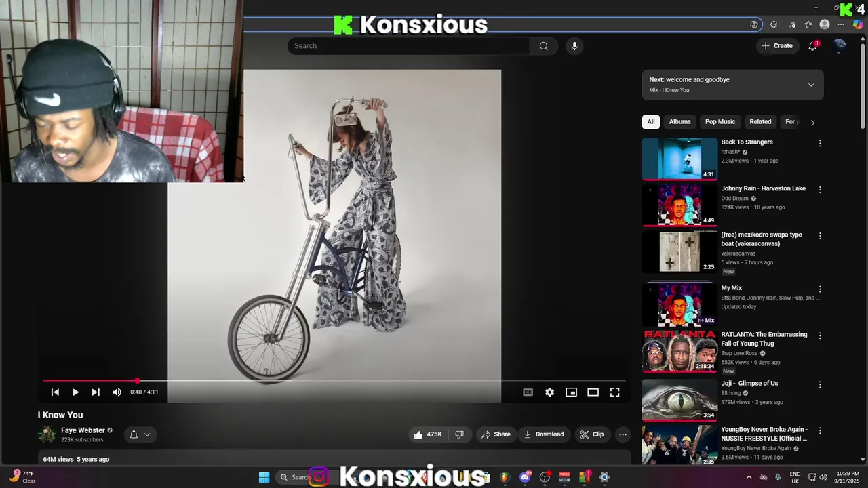Open Back To Strangers thumbnail
868x488 pixels.
(679, 159)
